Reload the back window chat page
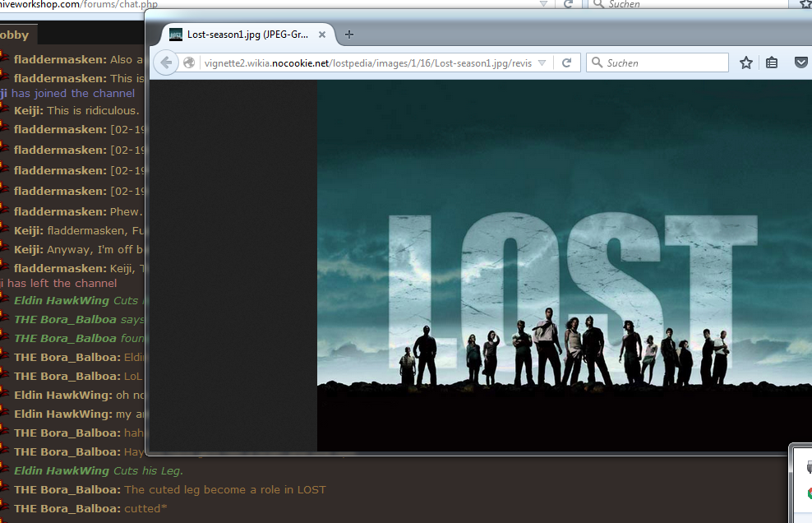This screenshot has height=523, width=812. click(569, 3)
